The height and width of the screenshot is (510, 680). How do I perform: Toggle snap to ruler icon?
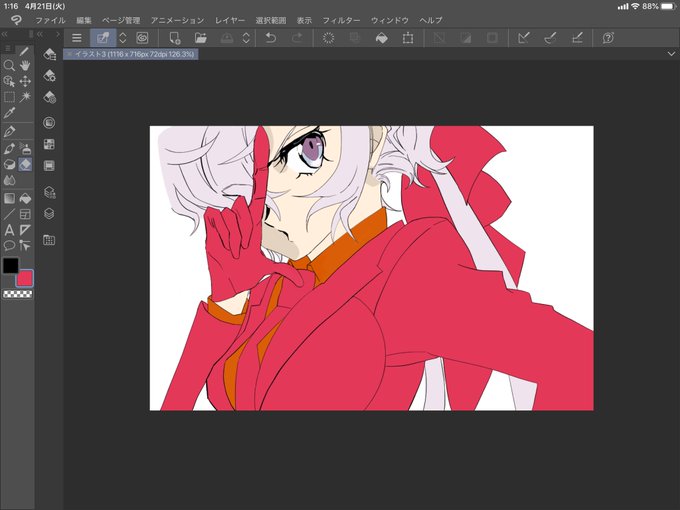(x=524, y=38)
